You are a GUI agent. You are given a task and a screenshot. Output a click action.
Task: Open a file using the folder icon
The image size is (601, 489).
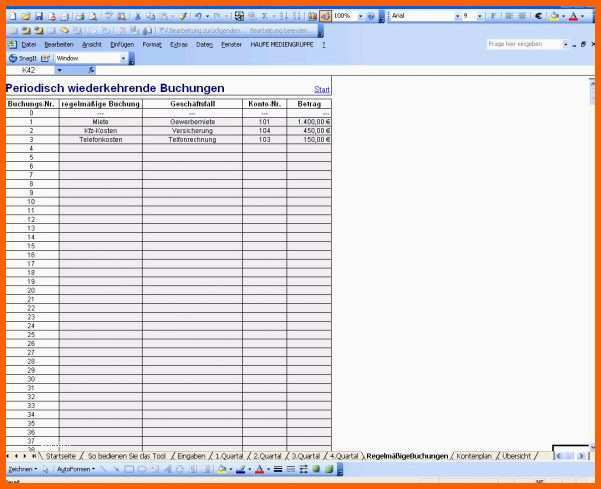pyautogui.click(x=26, y=16)
